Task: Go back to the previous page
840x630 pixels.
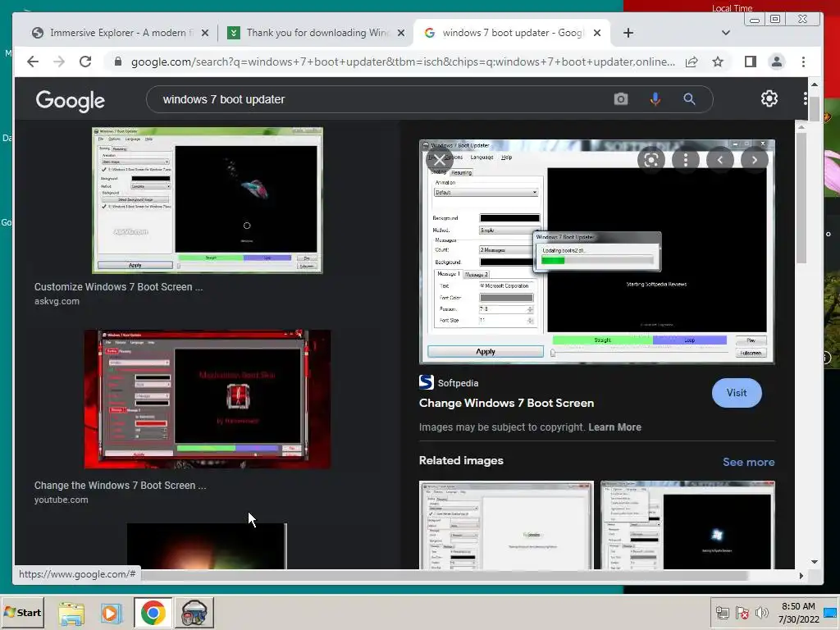Action: (33, 62)
